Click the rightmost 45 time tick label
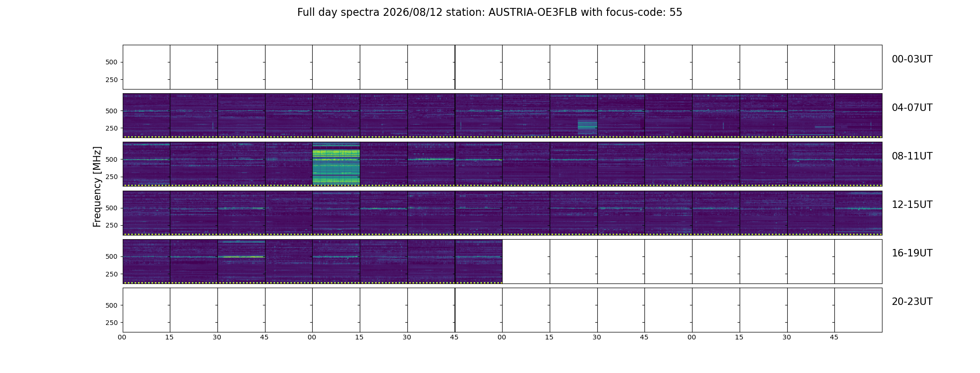 click(834, 337)
